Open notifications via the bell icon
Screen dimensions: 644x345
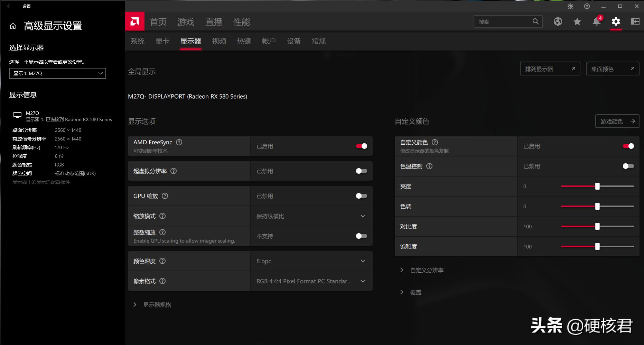(596, 21)
